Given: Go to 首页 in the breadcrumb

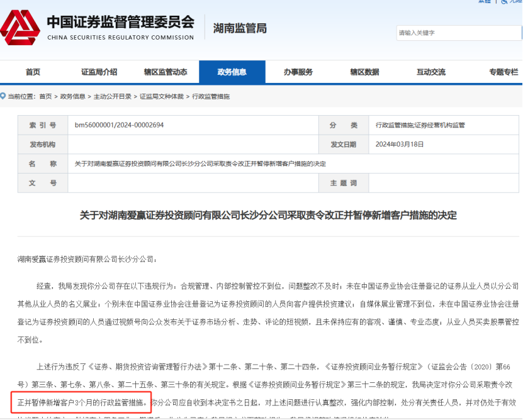Looking at the screenshot, I should (x=45, y=96).
